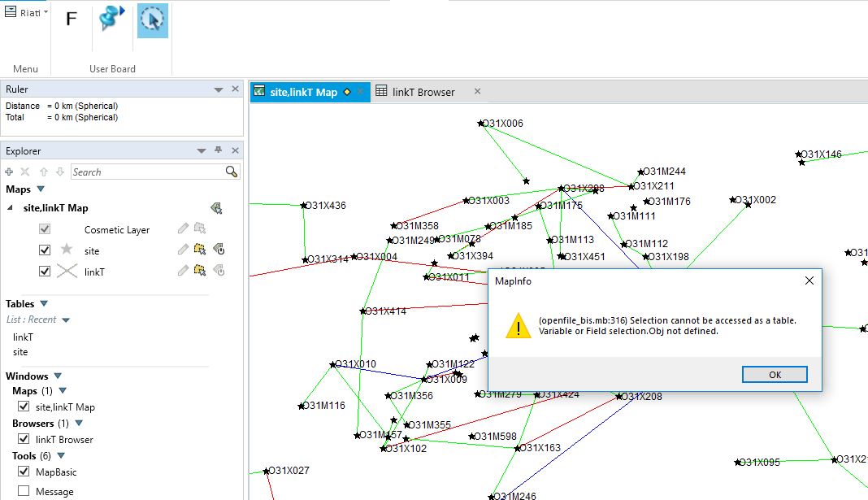868x500 pixels.
Task: Open Explorer panel options dropdown arrow
Action: (x=202, y=151)
